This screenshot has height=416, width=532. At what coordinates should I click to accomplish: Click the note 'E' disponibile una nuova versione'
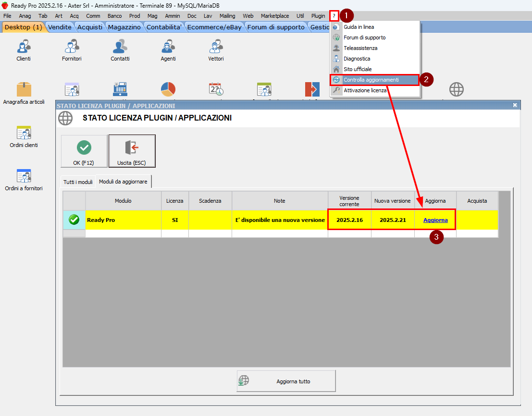[280, 220]
